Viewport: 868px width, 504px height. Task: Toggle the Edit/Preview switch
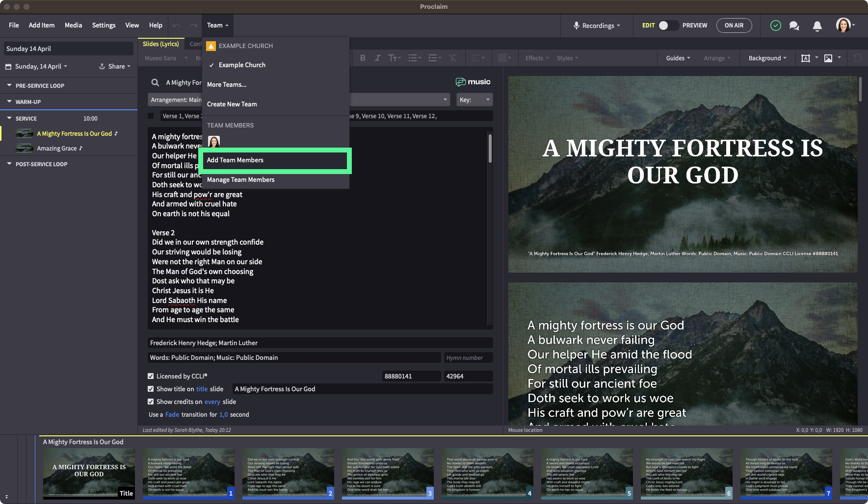[x=668, y=25]
